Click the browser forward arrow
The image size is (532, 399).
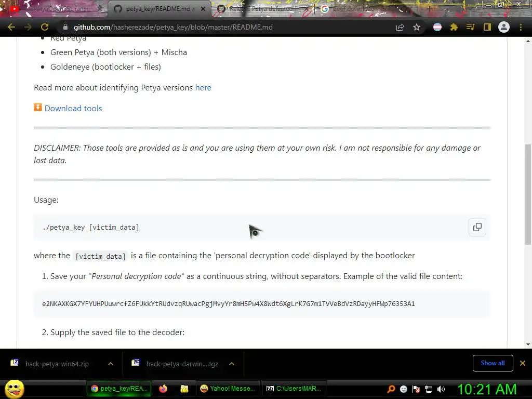coord(28,27)
